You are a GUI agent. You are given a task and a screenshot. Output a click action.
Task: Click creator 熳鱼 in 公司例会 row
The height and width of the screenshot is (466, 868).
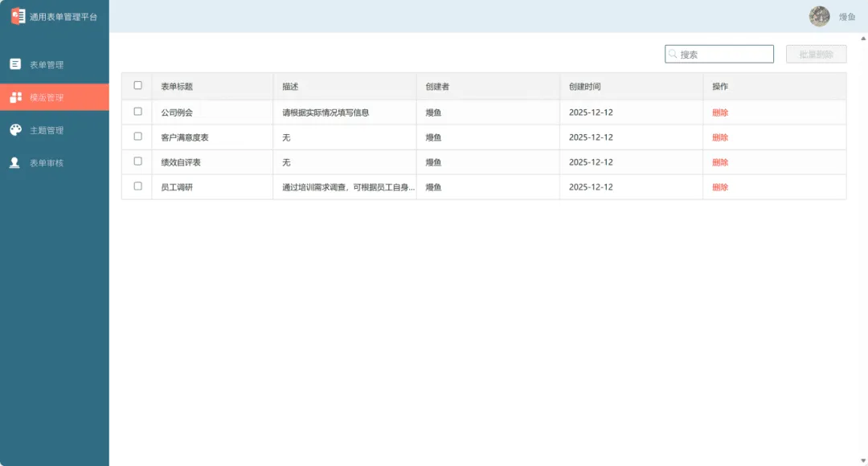tap(433, 112)
